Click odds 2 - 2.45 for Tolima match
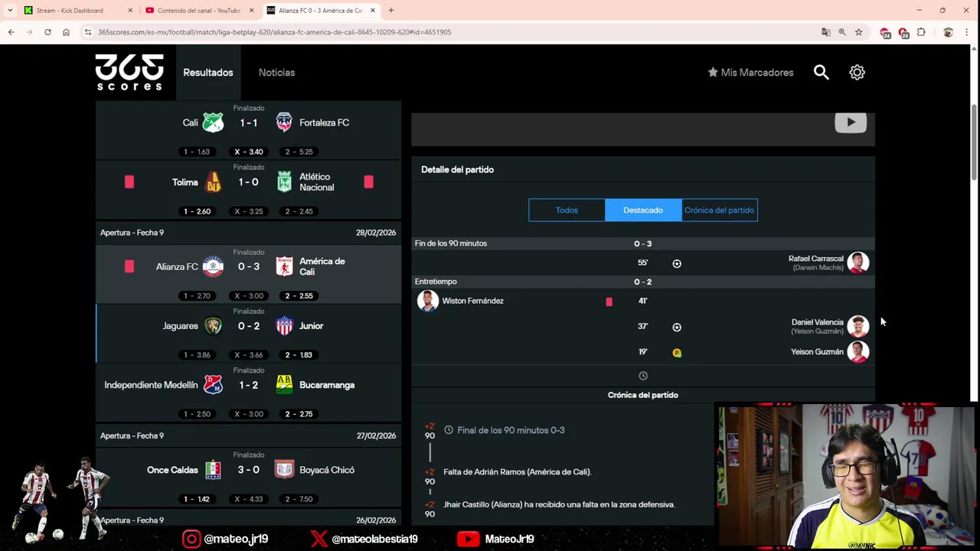The width and height of the screenshot is (980, 551). [x=299, y=211]
